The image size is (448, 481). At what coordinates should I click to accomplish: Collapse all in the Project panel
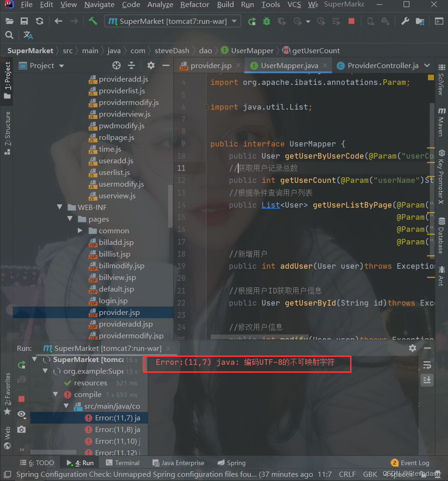(x=131, y=65)
